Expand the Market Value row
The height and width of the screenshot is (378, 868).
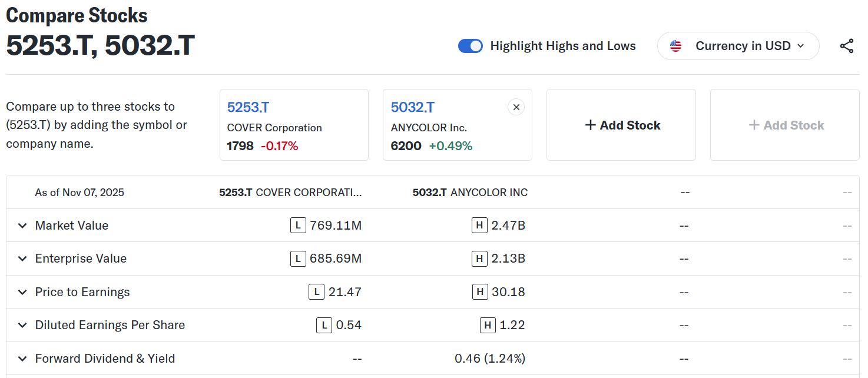coord(22,226)
